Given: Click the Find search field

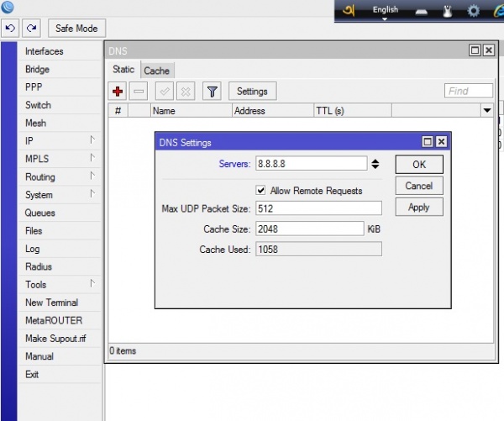Looking at the screenshot, I should click(469, 91).
